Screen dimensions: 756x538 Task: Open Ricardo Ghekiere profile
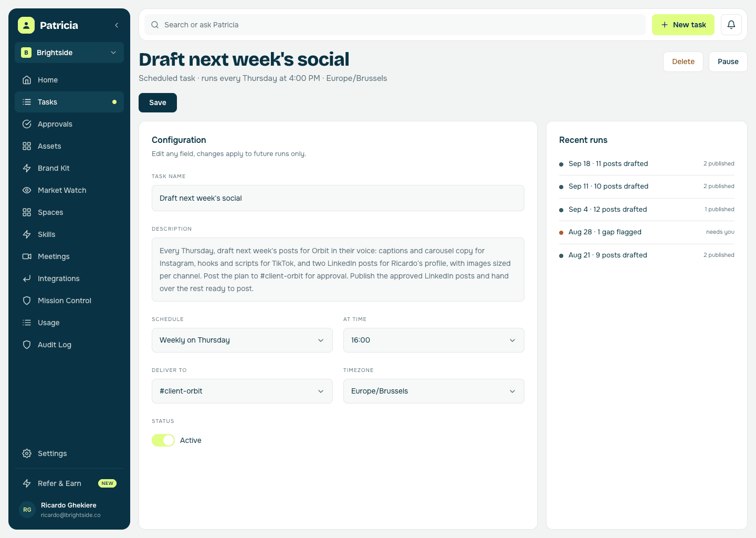[69, 510]
